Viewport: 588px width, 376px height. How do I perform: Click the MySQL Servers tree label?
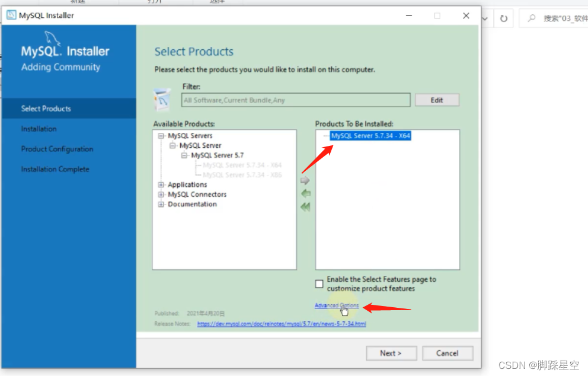(x=190, y=136)
